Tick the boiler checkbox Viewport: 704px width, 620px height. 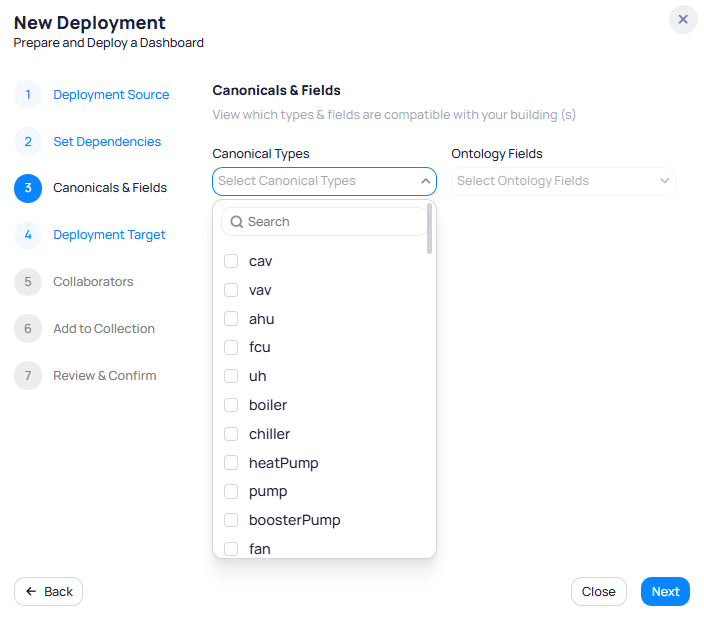coord(231,405)
